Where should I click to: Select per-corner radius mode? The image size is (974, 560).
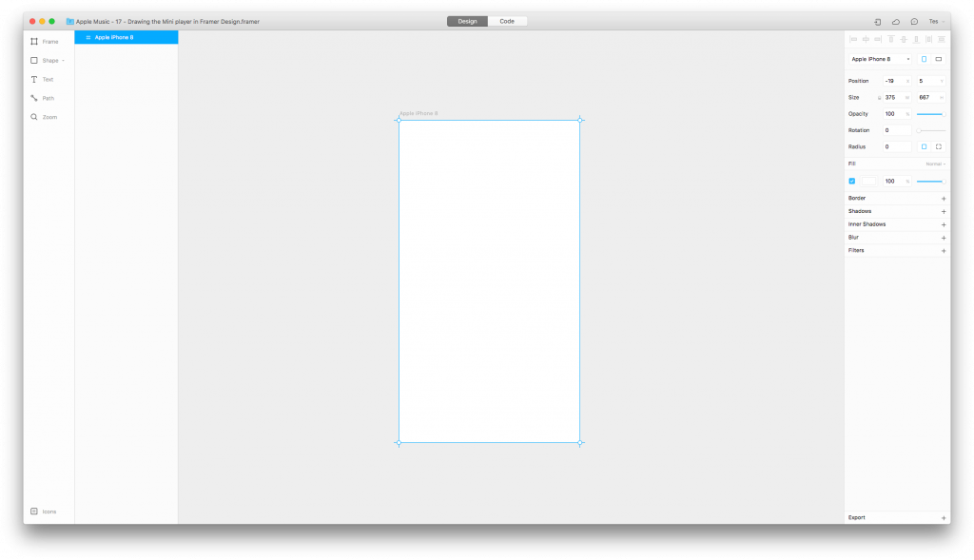[939, 147]
